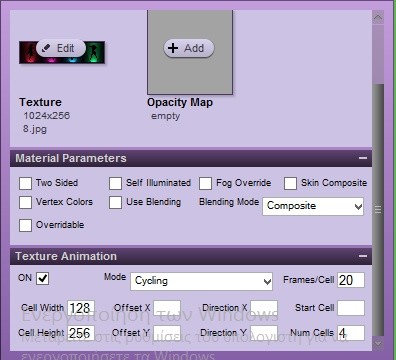Screen dimensions: 396x360
Task: Enable the Two Sided checkbox
Action: click(25, 183)
